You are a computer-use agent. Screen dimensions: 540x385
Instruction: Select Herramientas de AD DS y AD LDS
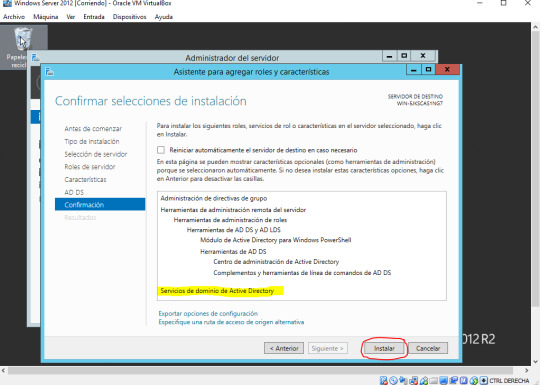(233, 230)
